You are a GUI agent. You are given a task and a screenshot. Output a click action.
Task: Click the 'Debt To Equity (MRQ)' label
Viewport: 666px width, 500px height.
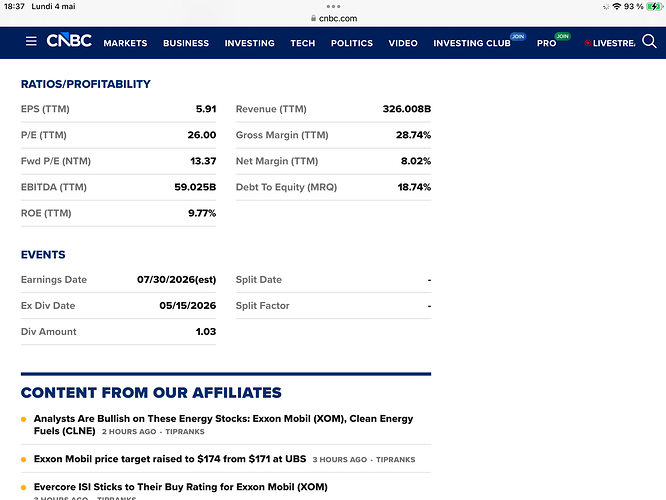[x=286, y=187]
